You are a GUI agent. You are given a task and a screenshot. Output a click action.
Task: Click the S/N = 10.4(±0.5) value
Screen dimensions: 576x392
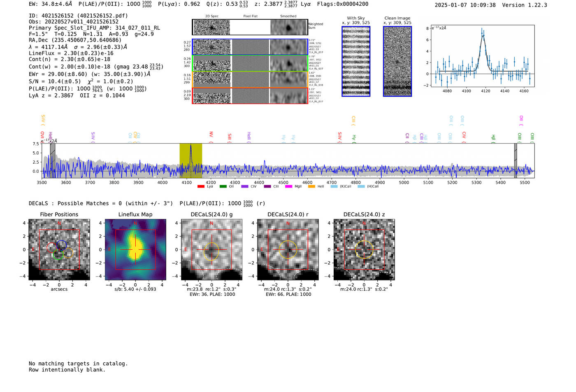[x=55, y=81]
